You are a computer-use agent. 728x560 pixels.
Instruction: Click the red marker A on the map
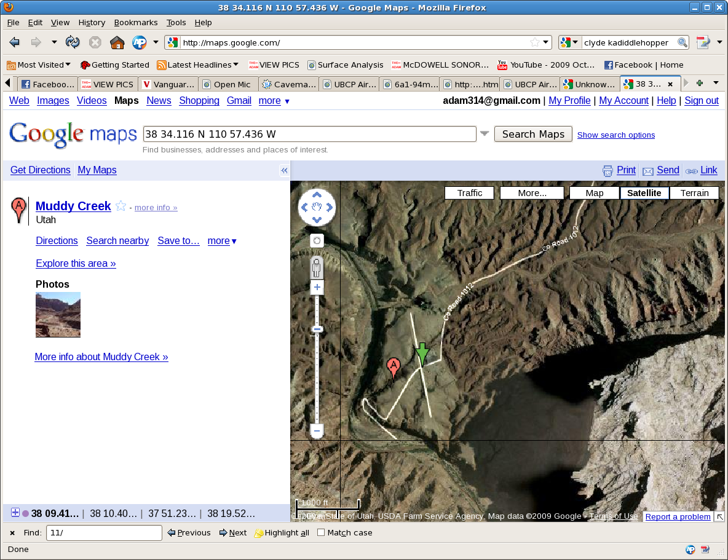(x=394, y=368)
